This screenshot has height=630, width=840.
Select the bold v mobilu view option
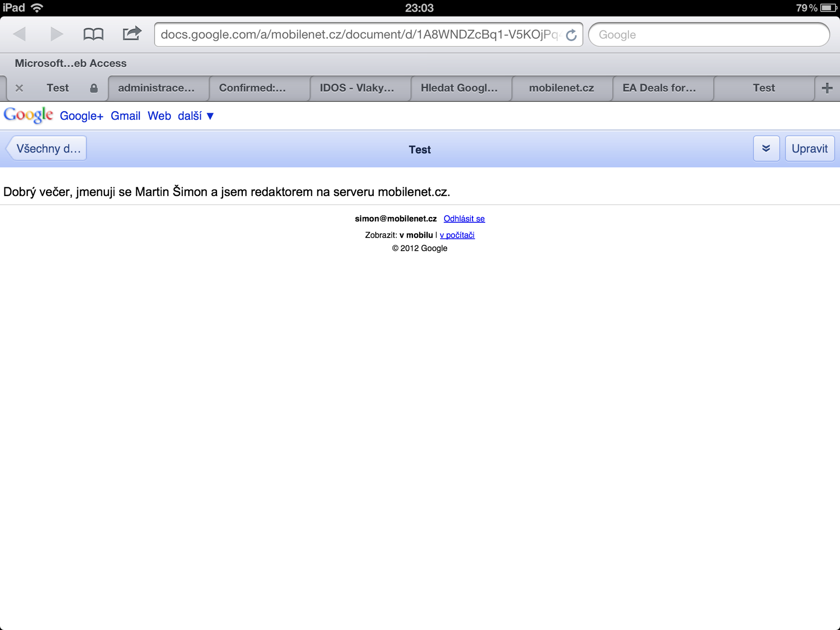tap(415, 235)
